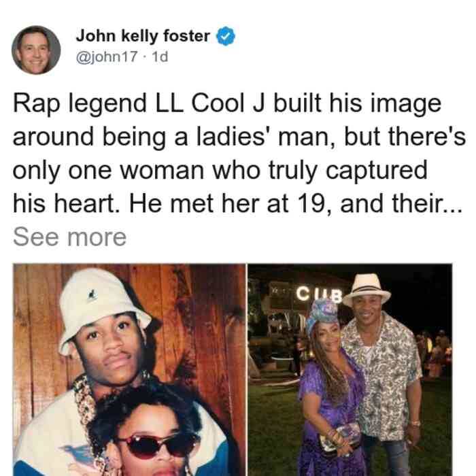This screenshot has width=476, height=476.
Task: Expand the post with See more
Action: [70, 237]
